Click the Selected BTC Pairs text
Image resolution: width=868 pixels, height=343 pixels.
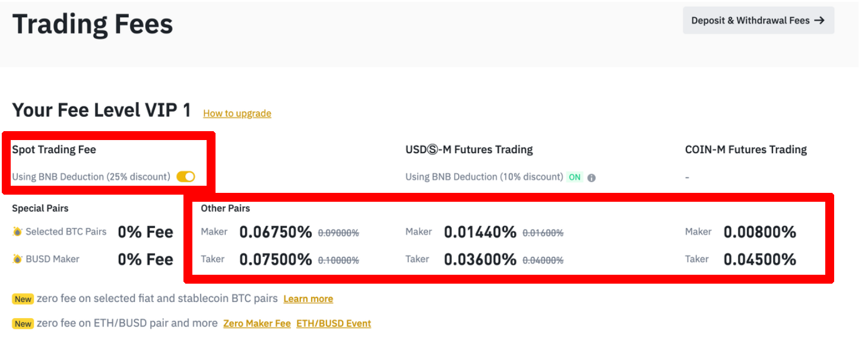click(66, 231)
